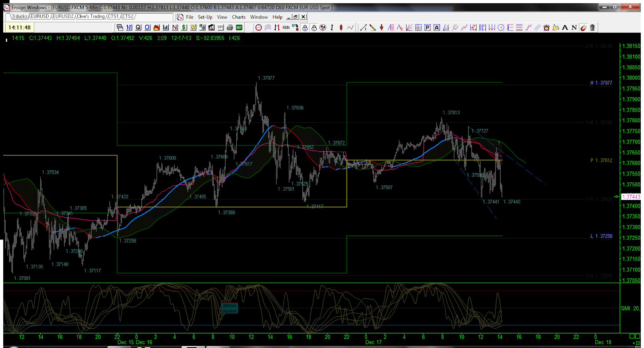Select the parallel lines channel tool

[x=537, y=27]
